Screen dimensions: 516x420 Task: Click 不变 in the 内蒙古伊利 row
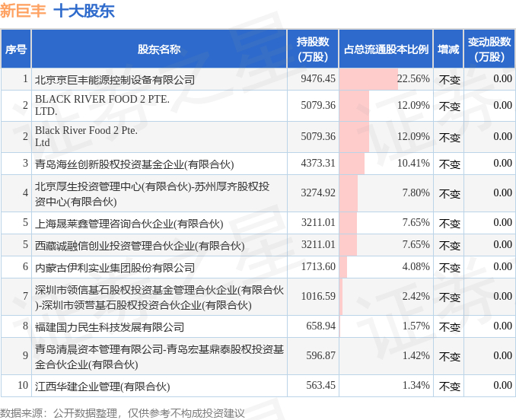pyautogui.click(x=449, y=267)
